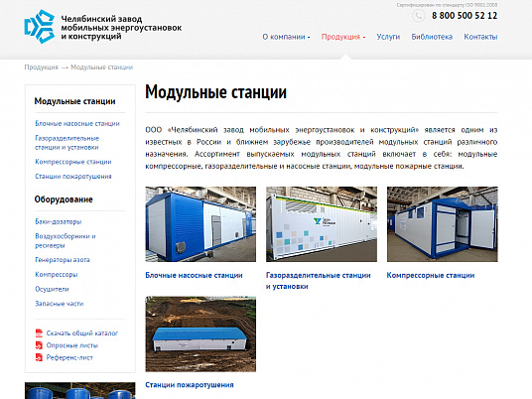
Task: Open the gas separation container photo
Action: tap(322, 224)
